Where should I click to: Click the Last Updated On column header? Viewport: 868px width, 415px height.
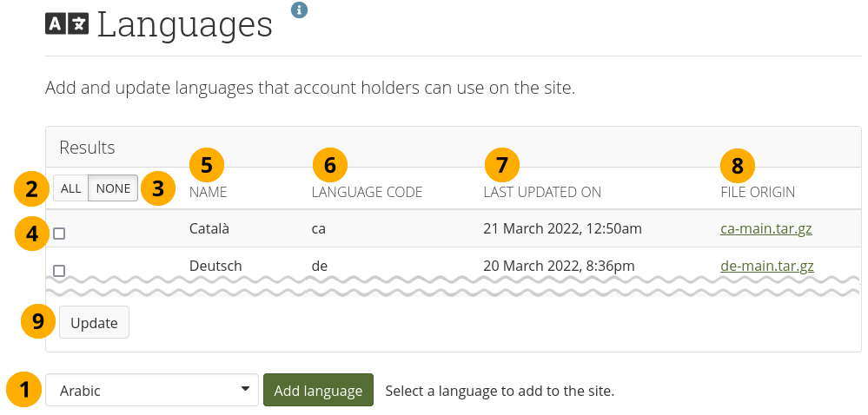(542, 192)
